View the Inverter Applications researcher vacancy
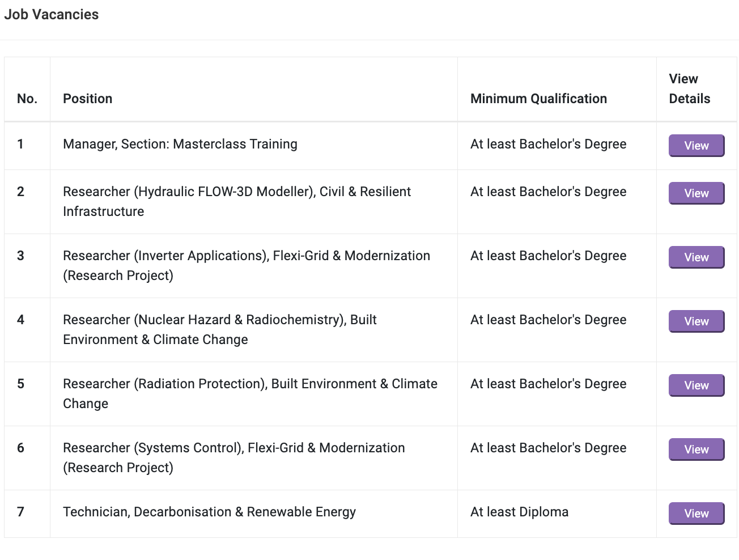The image size is (739, 560). (696, 257)
